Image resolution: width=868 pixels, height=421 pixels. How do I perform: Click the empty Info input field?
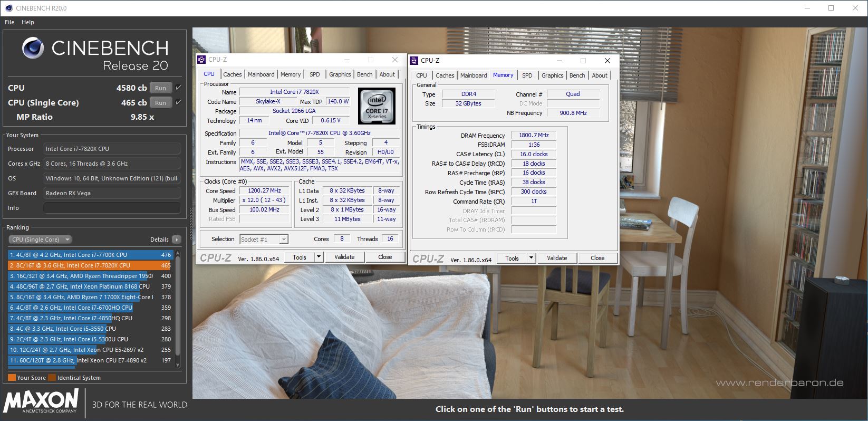click(112, 208)
